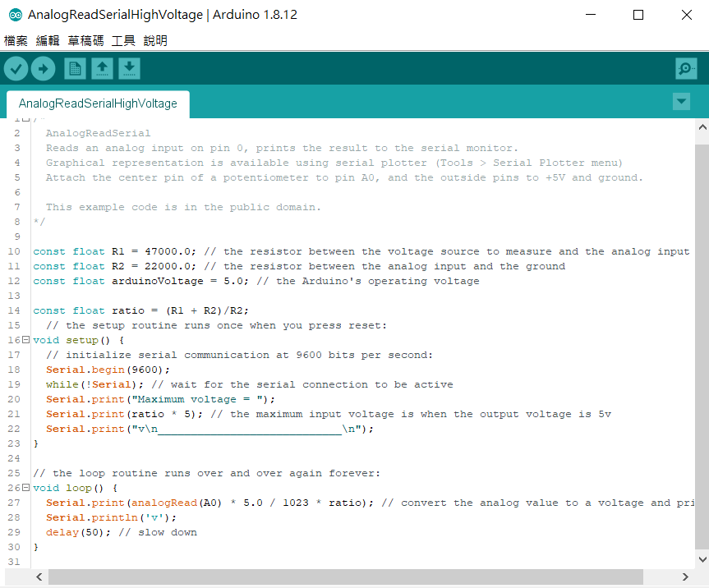This screenshot has width=709, height=588.
Task: Collapse the setup() function fold marker
Action: 25,340
